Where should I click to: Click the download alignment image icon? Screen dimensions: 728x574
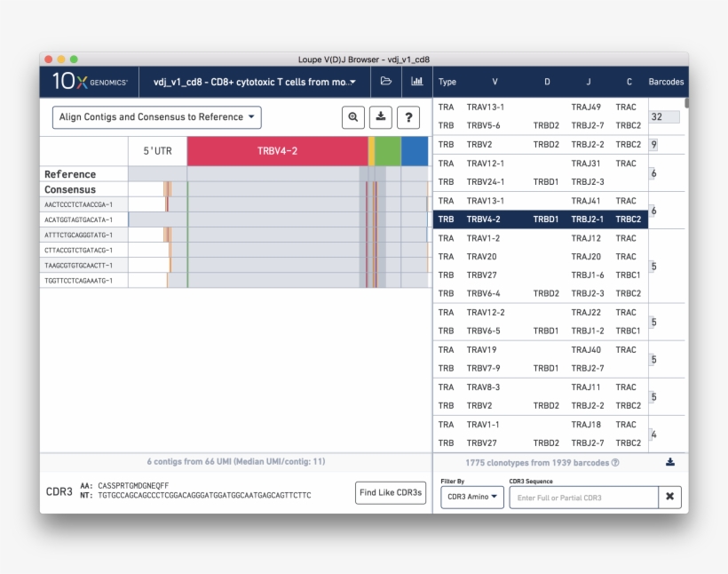pos(380,117)
